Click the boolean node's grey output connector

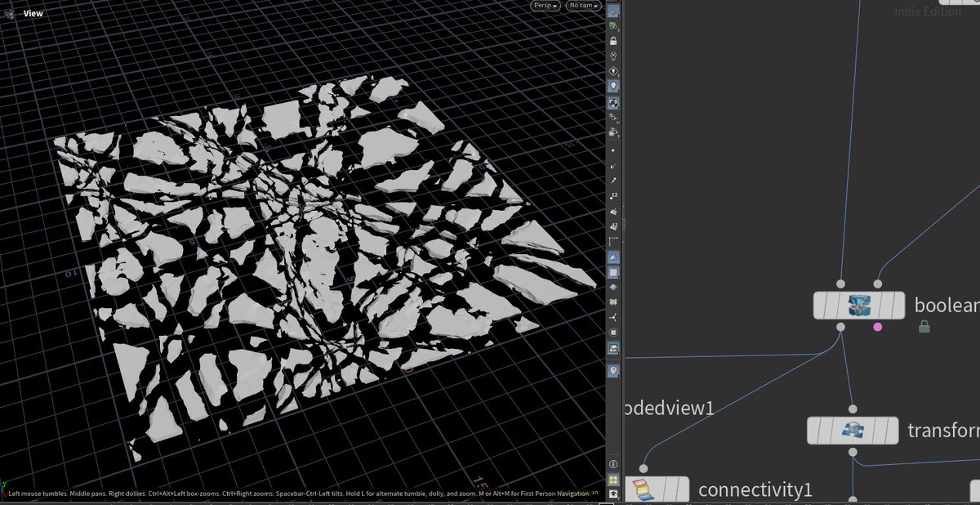pos(841,327)
